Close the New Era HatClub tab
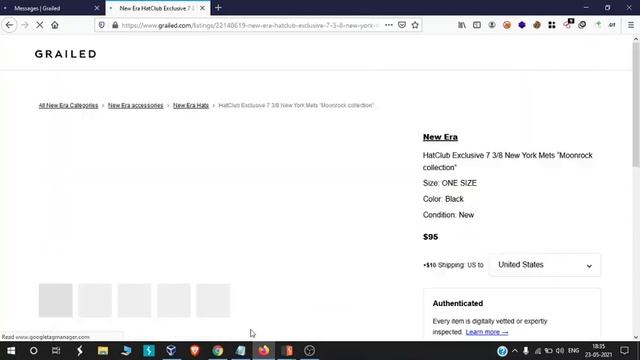This screenshot has width=640, height=360. point(202,8)
